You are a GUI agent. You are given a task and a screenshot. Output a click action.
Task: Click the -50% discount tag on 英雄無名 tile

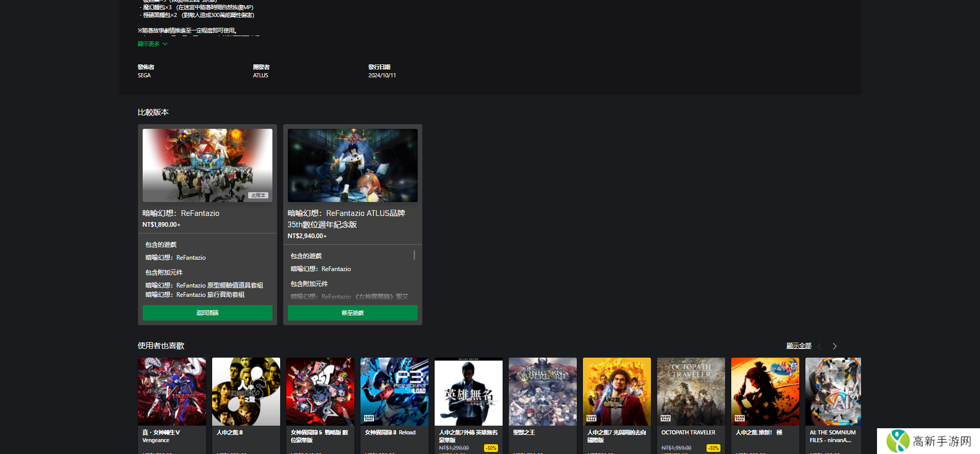coord(491,448)
